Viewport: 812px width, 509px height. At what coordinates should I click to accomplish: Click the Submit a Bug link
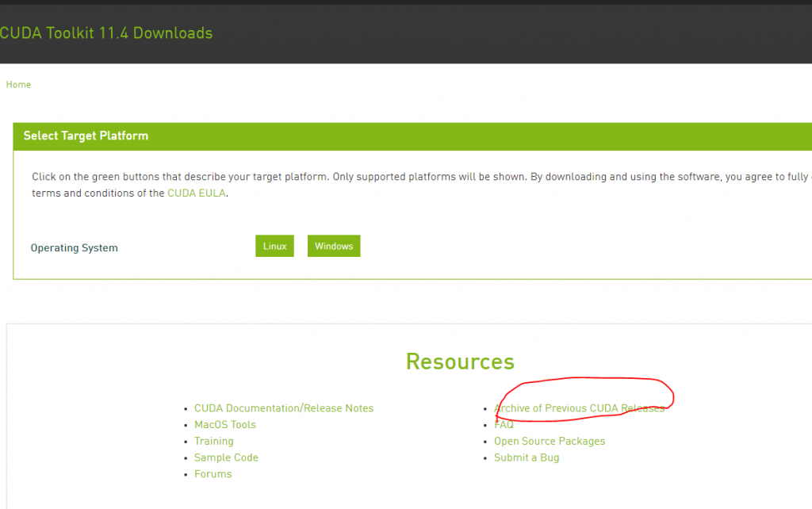point(527,457)
